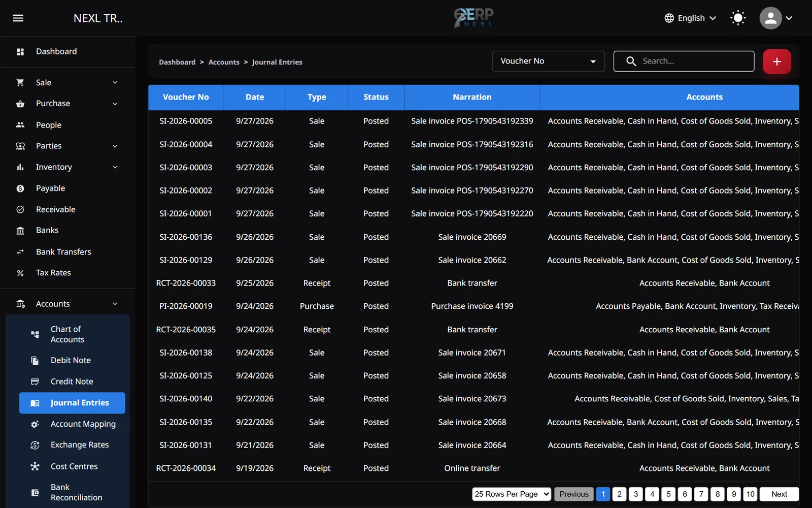The width and height of the screenshot is (812, 508).
Task: Sort by the Voucher No column header
Action: click(186, 97)
